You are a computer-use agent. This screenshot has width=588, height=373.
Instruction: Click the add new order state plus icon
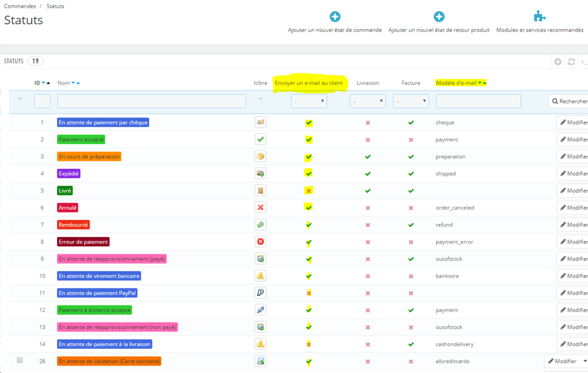335,17
